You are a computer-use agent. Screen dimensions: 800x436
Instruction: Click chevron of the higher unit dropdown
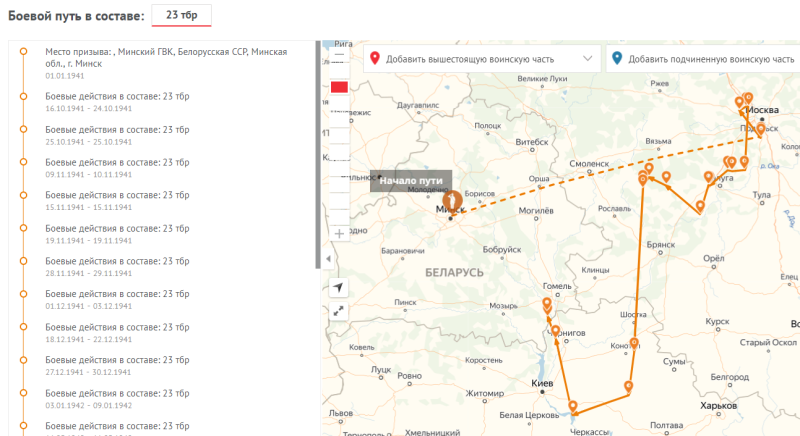point(587,58)
